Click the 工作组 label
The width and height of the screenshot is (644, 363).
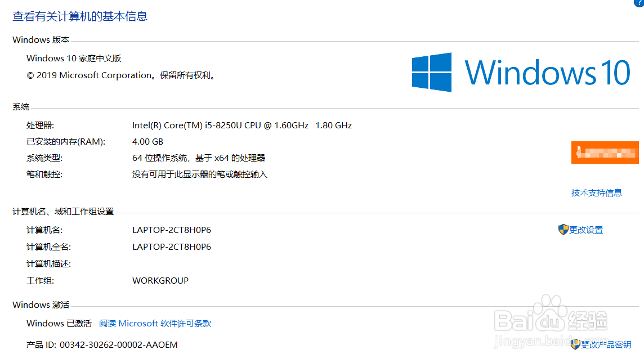point(41,280)
